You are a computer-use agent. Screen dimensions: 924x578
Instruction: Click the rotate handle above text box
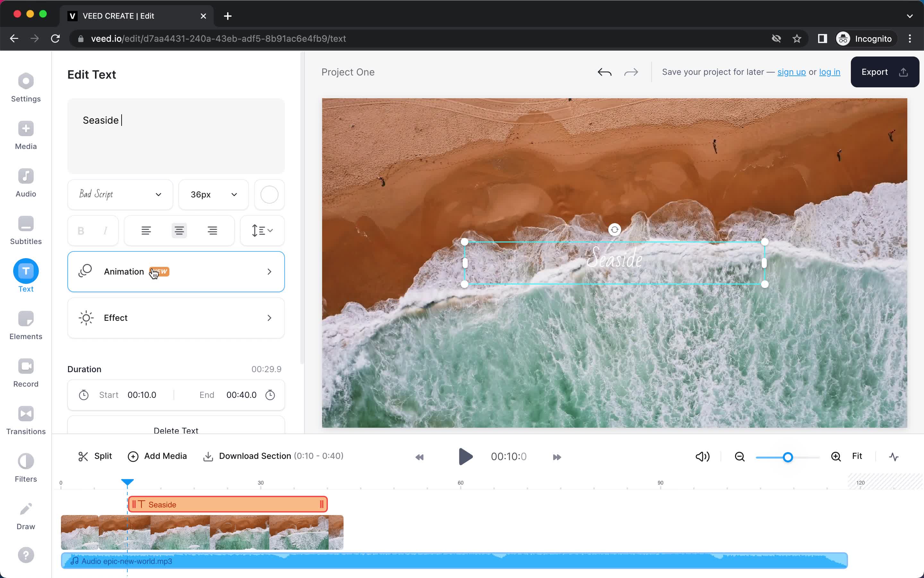pos(614,230)
